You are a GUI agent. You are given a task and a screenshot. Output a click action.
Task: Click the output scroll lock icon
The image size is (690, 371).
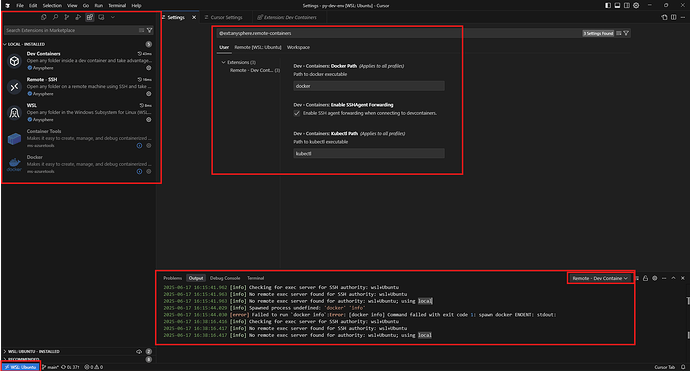coord(645,278)
